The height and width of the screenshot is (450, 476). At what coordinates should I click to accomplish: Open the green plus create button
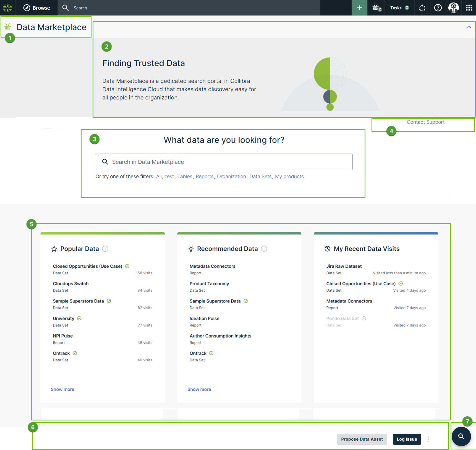click(359, 8)
